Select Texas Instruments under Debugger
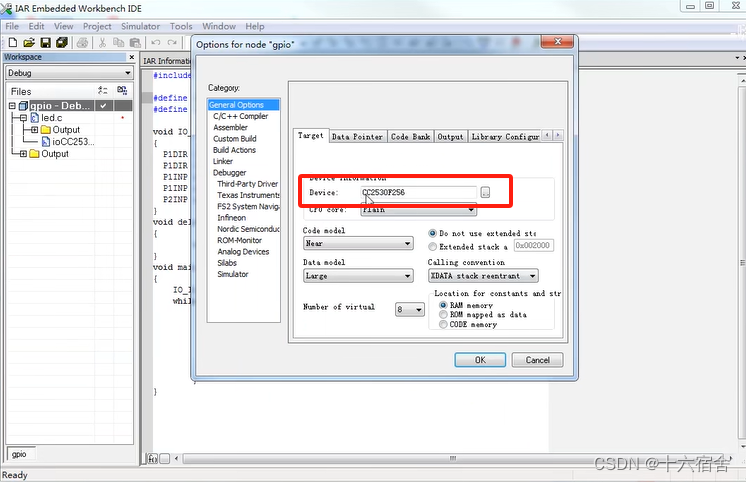 248,195
